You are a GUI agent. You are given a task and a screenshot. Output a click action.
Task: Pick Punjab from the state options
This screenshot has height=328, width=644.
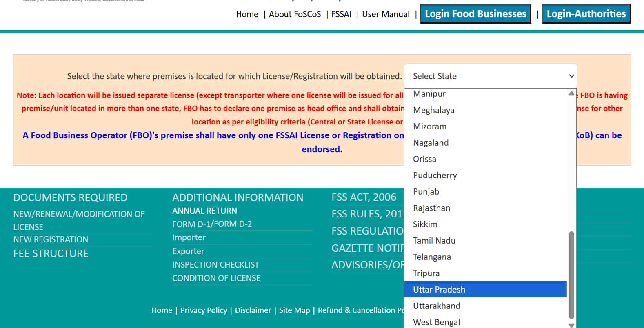click(486, 192)
